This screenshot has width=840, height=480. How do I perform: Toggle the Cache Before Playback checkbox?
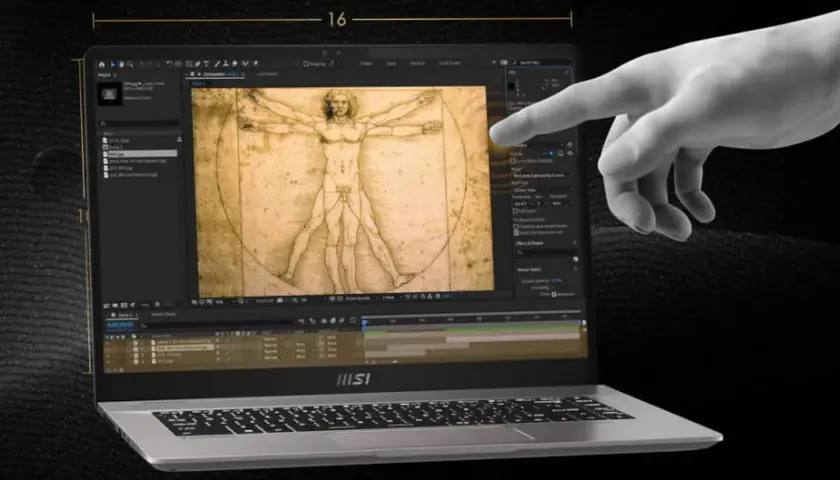click(x=513, y=161)
